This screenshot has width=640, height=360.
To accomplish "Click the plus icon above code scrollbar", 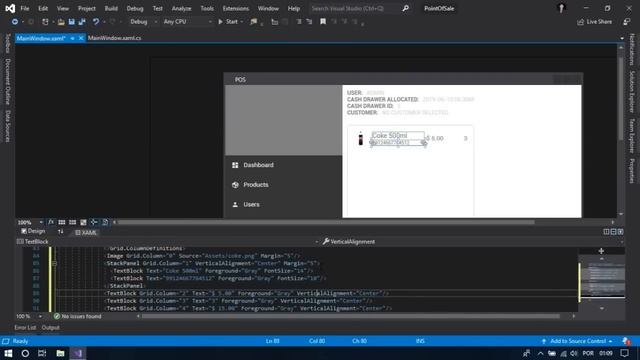I will pos(601,251).
